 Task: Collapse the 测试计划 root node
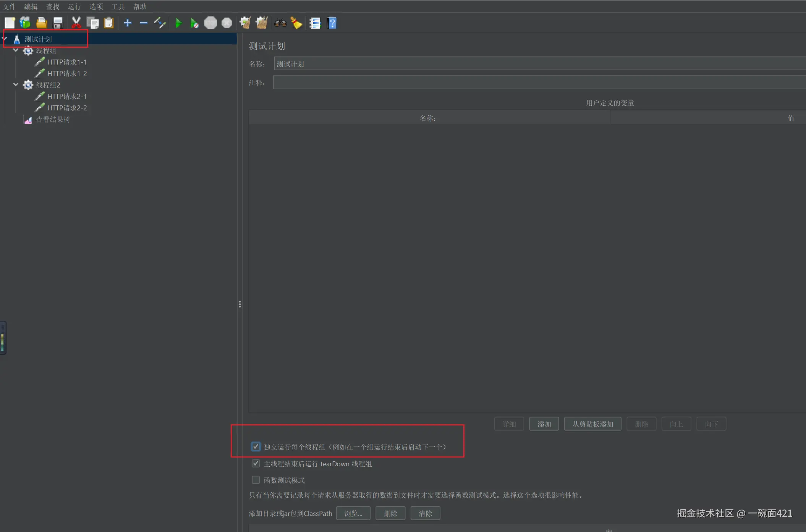coord(5,39)
